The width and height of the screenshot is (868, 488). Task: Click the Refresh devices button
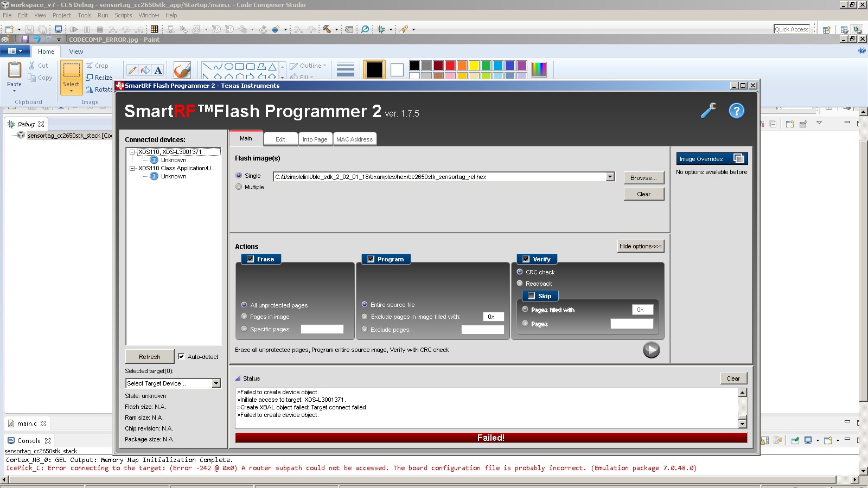[150, 356]
